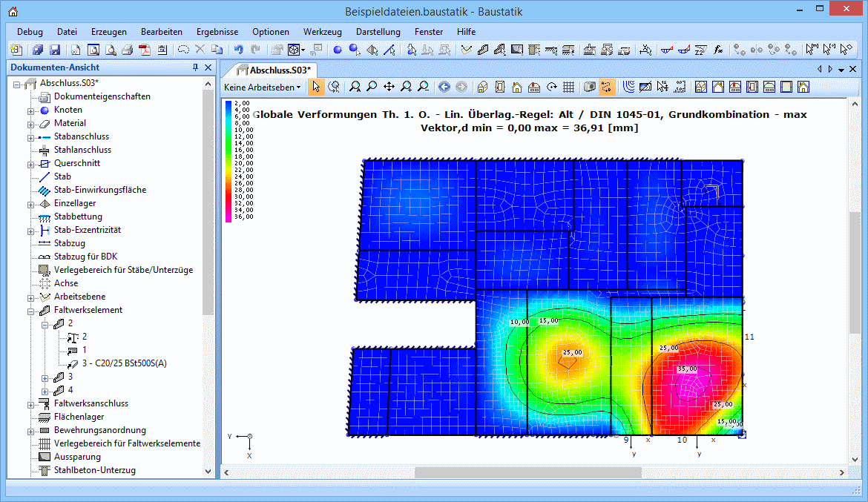Open the Keine Arbeitsebene dropdown
The width and height of the screenshot is (868, 502).
click(263, 87)
